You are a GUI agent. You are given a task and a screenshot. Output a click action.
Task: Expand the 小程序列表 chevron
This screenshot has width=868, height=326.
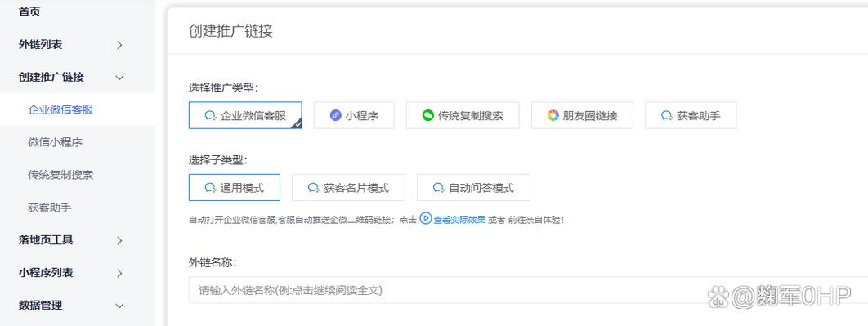(119, 274)
